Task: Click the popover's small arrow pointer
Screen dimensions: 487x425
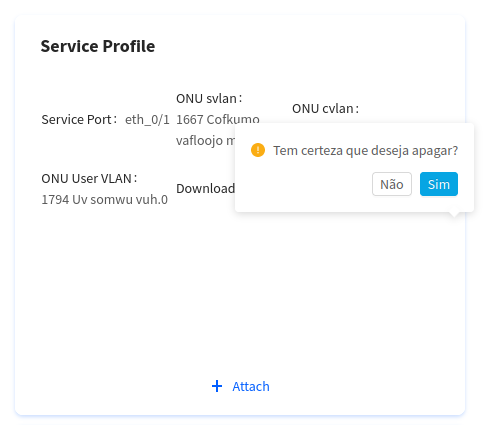Action: pos(453,214)
